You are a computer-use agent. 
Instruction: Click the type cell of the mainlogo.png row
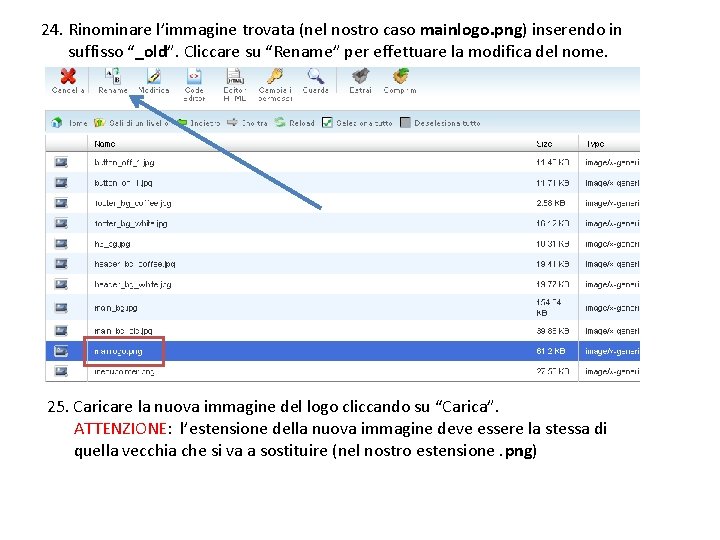[x=612, y=351]
